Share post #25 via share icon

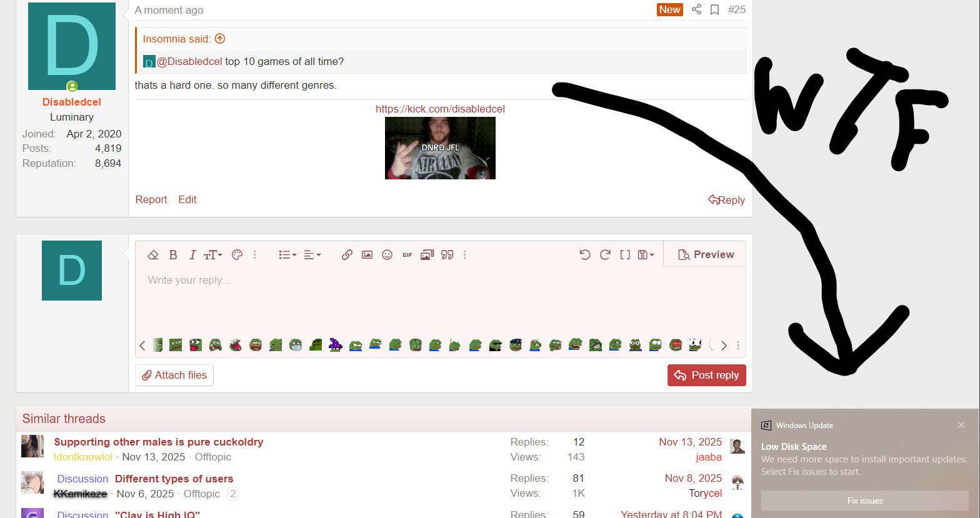click(696, 10)
